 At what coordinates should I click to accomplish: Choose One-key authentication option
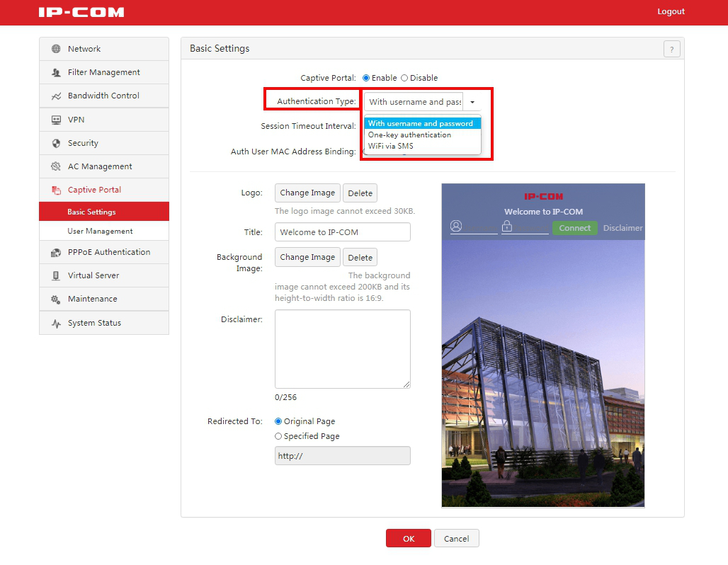click(x=423, y=135)
